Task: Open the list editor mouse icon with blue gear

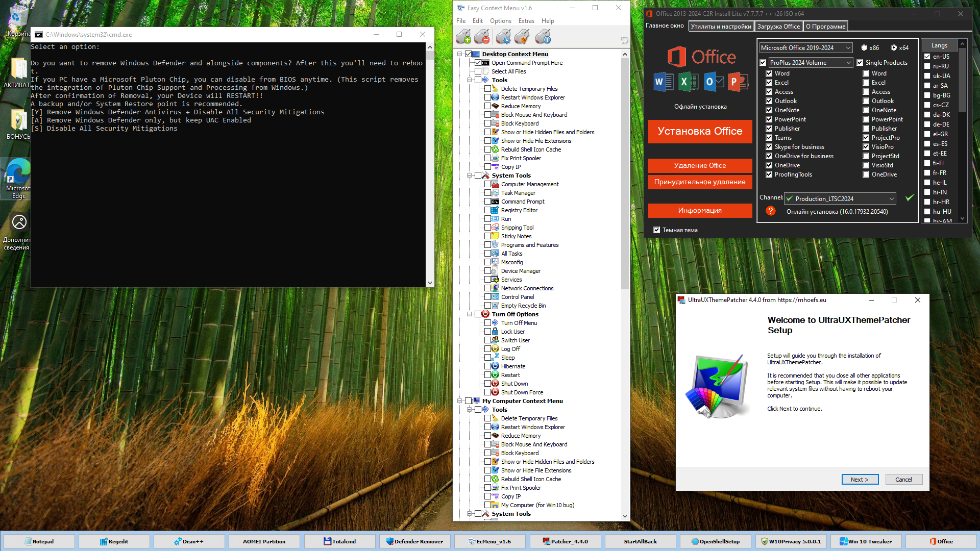Action: pos(503,37)
